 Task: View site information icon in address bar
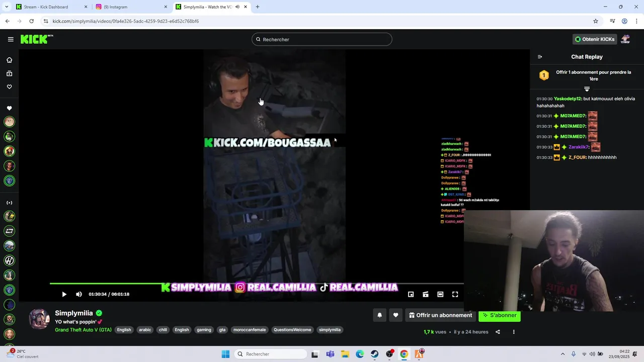click(46, 21)
